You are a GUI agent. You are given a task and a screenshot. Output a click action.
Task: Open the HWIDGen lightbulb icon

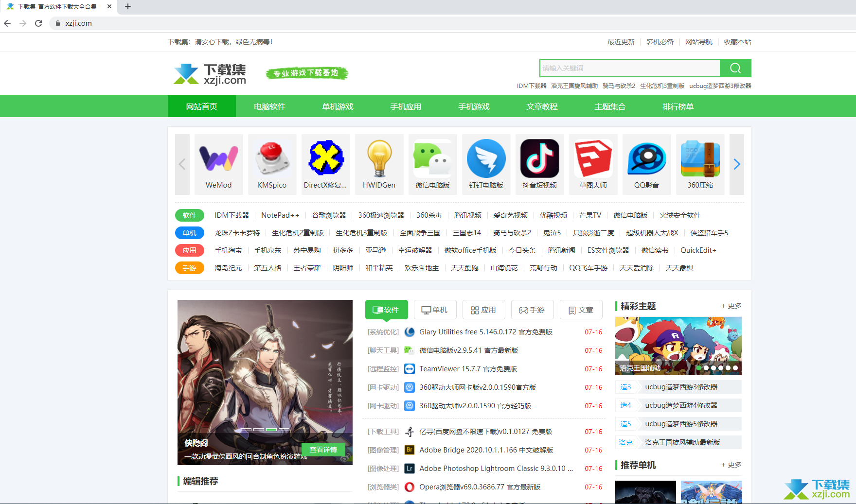tap(379, 158)
